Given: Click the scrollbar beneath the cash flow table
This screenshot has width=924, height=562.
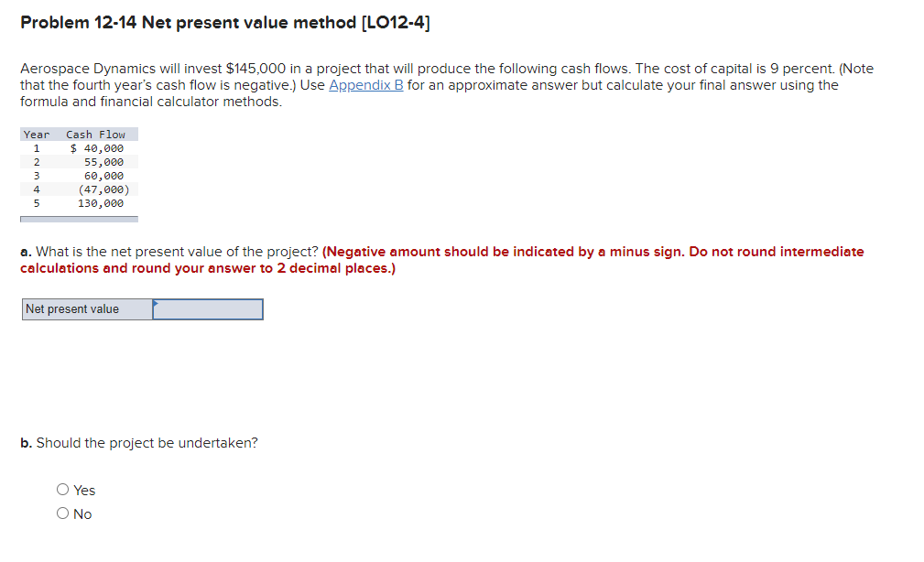Looking at the screenshot, I should click(x=79, y=217).
